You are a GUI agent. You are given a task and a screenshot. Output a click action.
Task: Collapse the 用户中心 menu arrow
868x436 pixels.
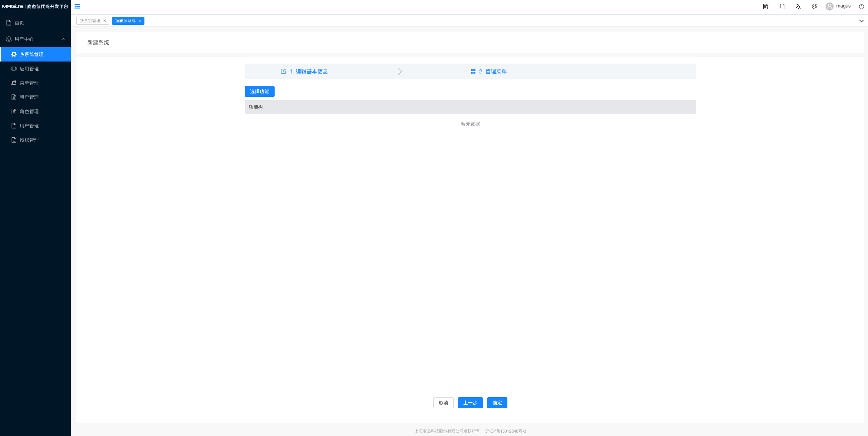63,39
